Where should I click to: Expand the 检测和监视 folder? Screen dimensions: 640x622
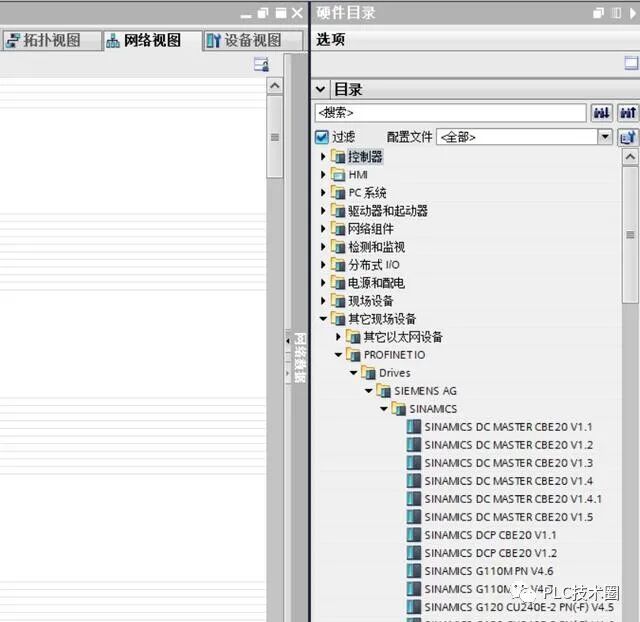click(x=323, y=247)
